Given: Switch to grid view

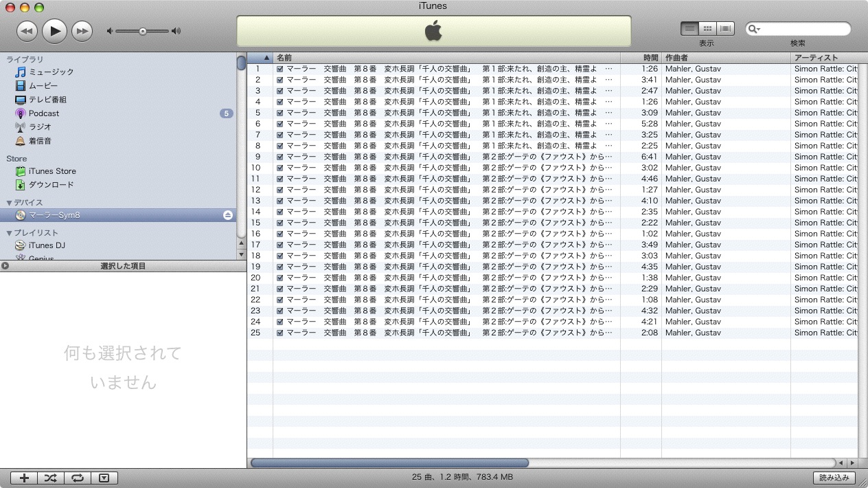Looking at the screenshot, I should click(x=707, y=29).
